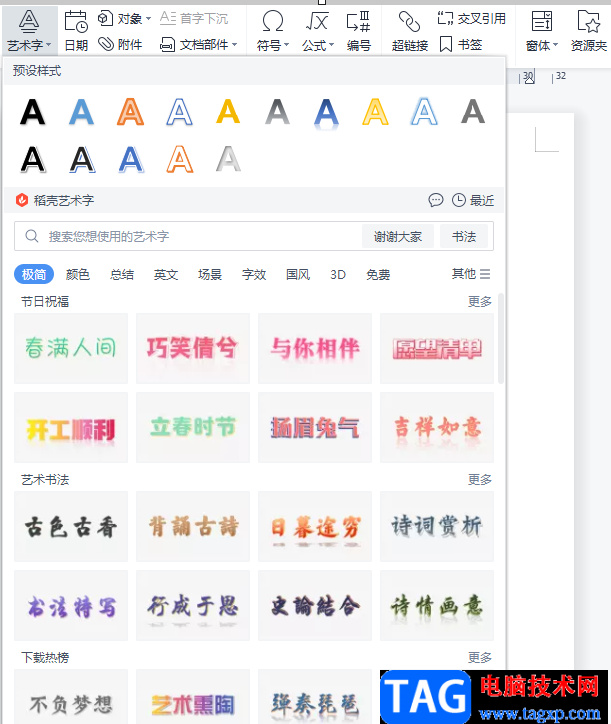Switch to the 总结 category tab
The image size is (611, 724).
pos(122,274)
